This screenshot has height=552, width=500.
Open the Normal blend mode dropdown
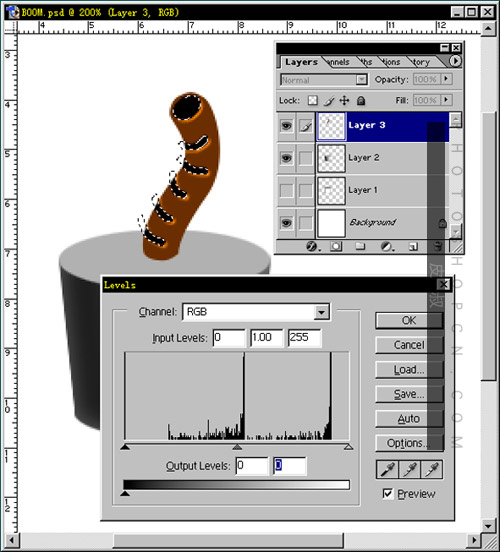pyautogui.click(x=361, y=80)
